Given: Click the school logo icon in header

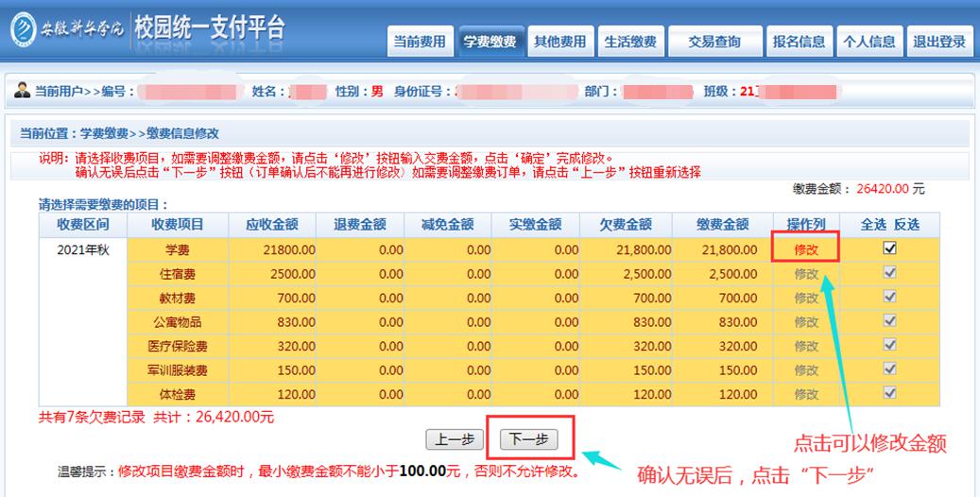Looking at the screenshot, I should [23, 29].
